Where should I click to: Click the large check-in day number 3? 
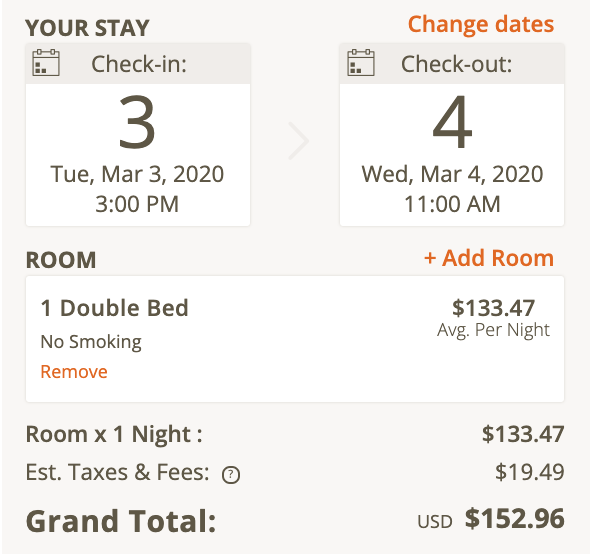tap(137, 122)
